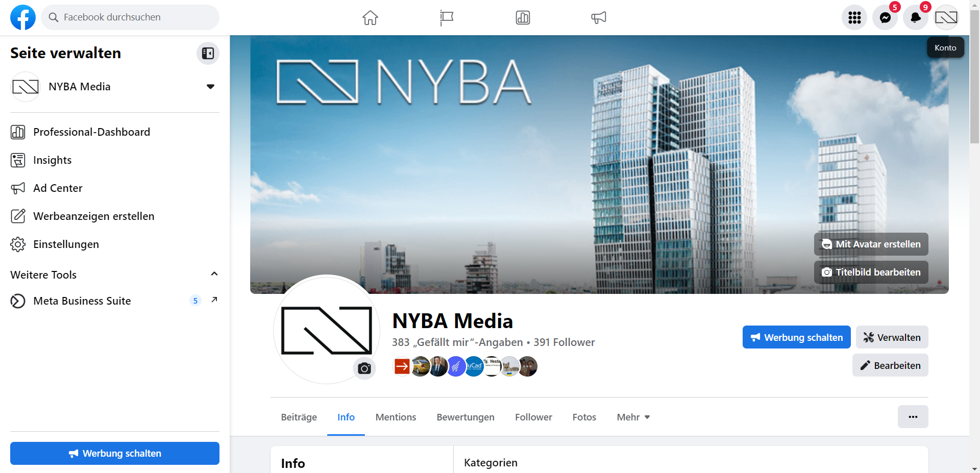Click the sidebar bottom Werbung schalten button

coord(115,454)
